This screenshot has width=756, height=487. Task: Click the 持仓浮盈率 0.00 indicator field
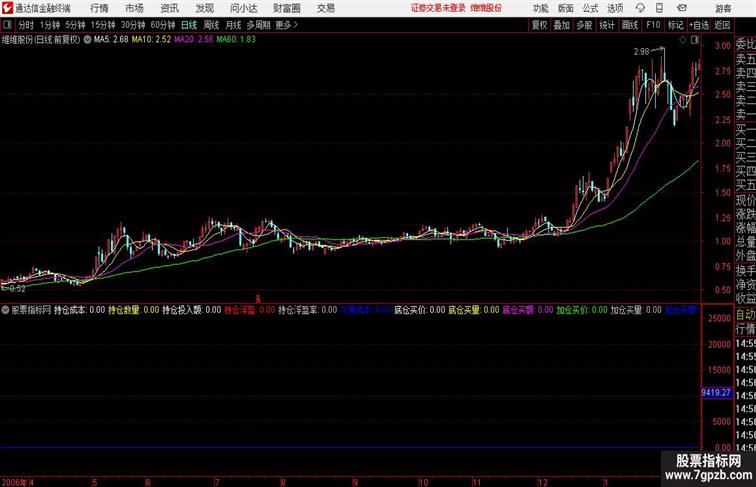click(308, 310)
